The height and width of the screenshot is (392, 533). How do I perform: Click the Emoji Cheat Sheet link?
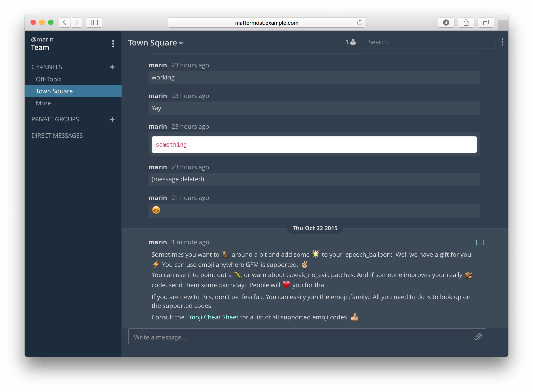(x=212, y=317)
